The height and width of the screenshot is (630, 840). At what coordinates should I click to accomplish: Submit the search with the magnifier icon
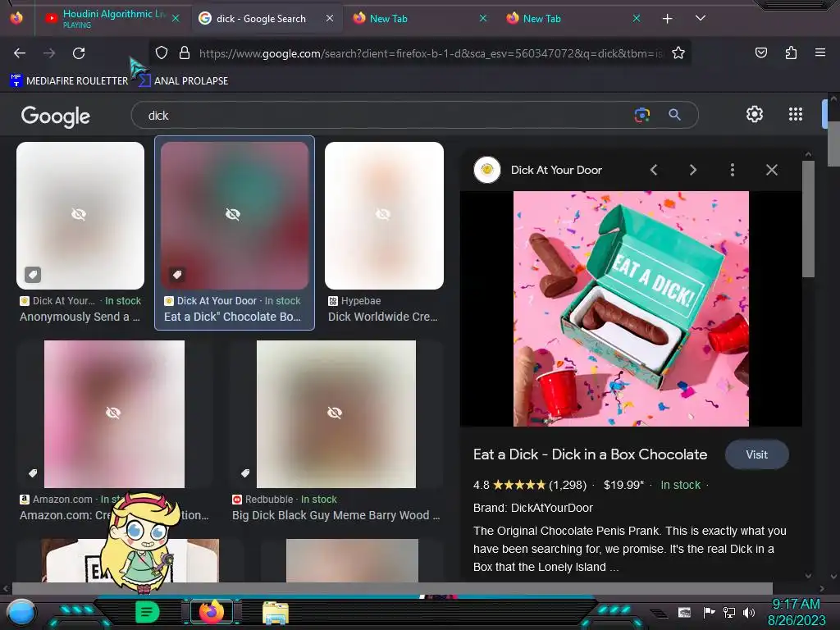(x=674, y=115)
